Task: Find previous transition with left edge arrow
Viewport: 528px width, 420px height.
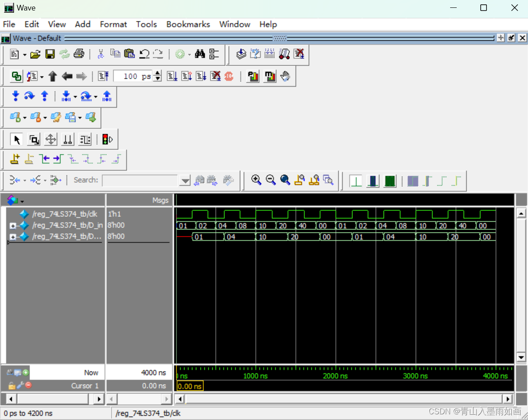Action: (44, 160)
